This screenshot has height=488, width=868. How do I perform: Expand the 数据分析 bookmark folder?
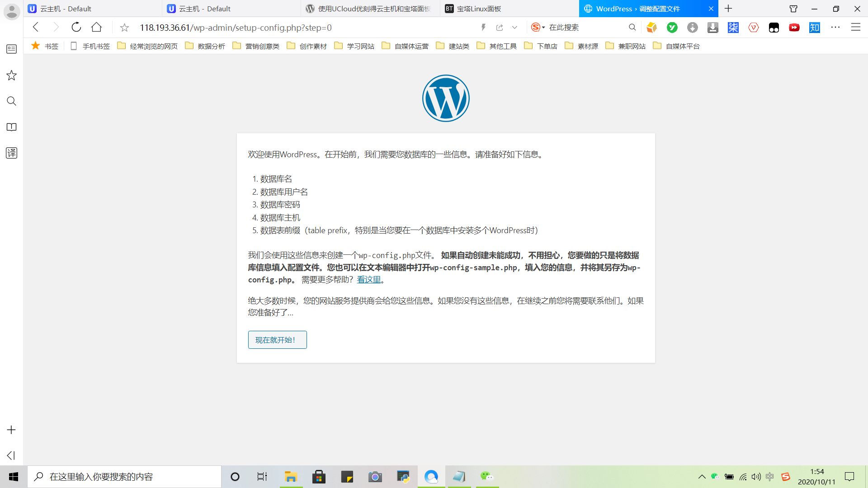pos(205,46)
